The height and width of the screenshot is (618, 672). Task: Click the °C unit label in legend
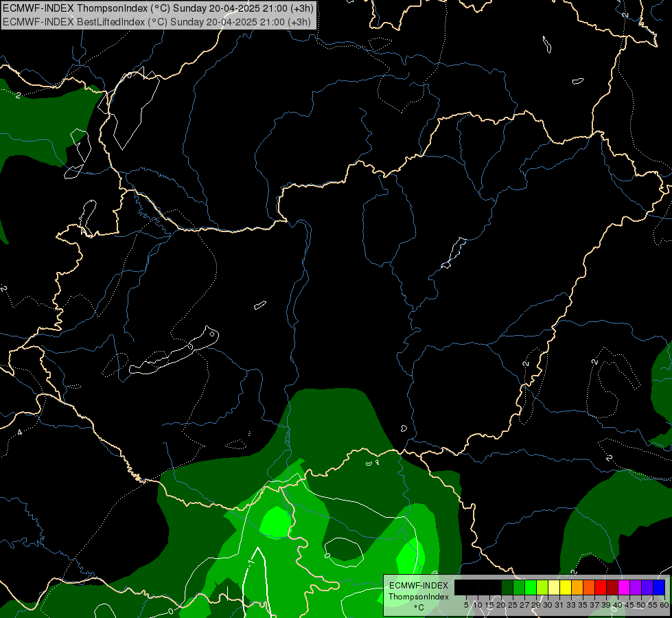point(419,608)
